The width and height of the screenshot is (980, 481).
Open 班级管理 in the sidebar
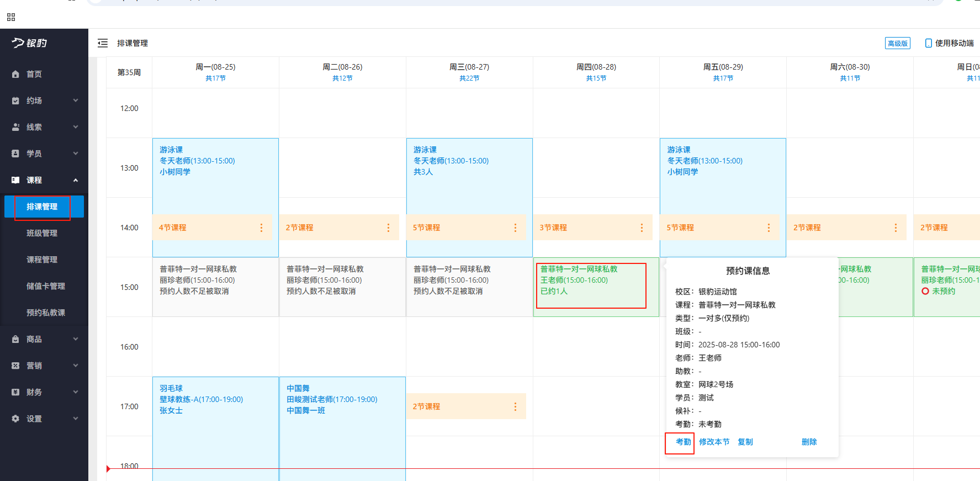click(42, 233)
